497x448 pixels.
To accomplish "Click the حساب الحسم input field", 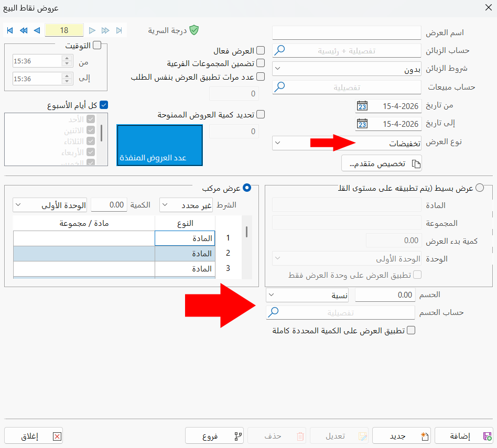I will point(340,313).
